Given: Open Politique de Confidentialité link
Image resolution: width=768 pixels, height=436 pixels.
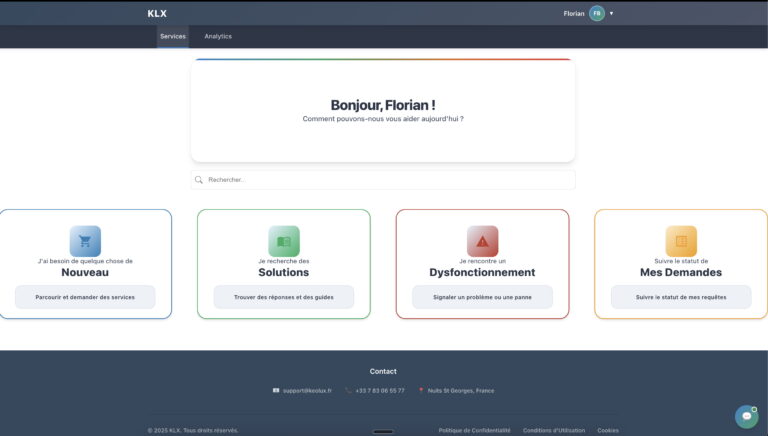Looking at the screenshot, I should click(x=474, y=430).
